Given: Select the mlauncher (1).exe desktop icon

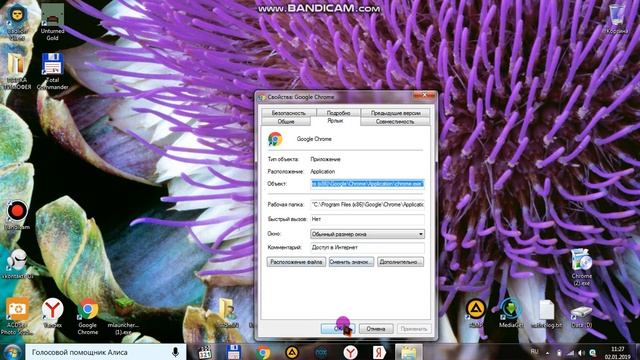Looking at the screenshot, I should click(x=123, y=316).
